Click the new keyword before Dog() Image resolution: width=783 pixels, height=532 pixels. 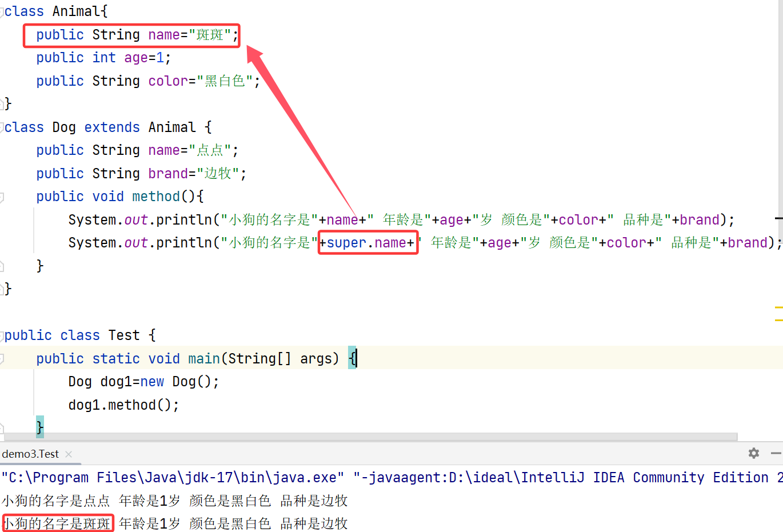[x=152, y=382]
